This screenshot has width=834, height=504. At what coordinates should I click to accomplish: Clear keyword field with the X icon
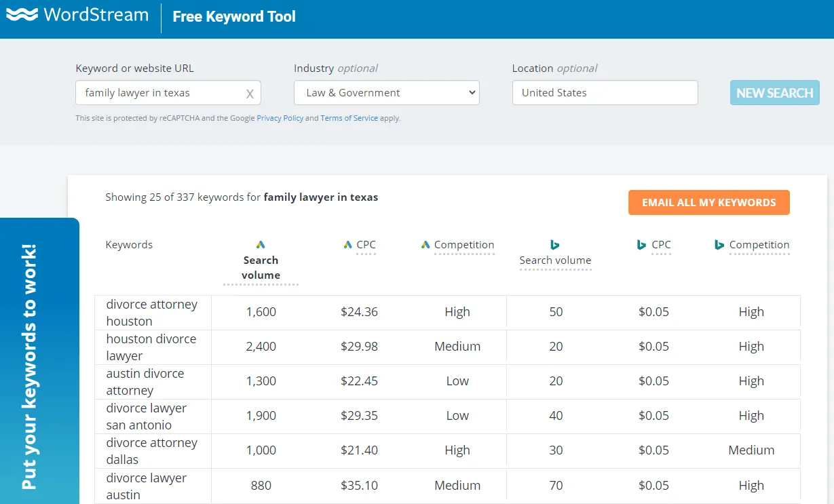(250, 94)
